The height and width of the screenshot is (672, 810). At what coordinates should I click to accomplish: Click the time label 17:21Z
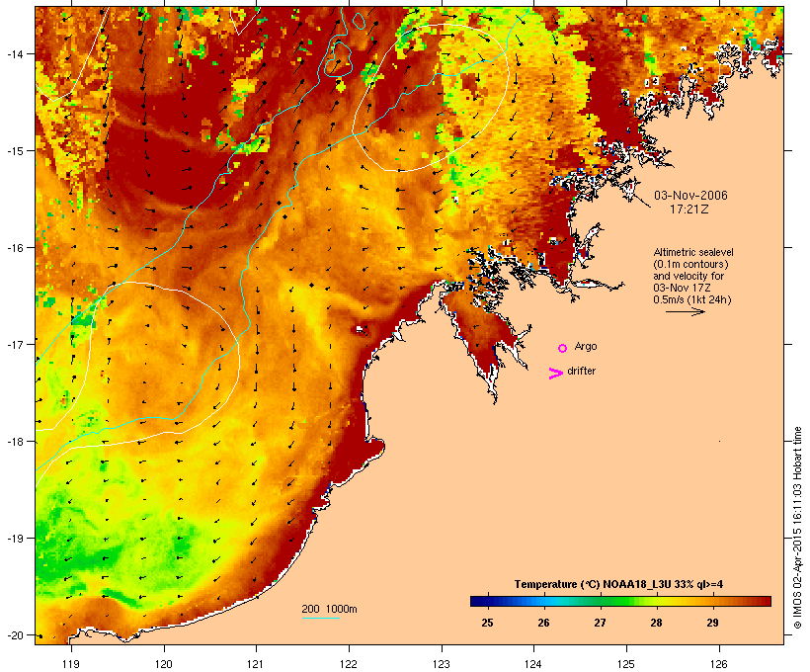(x=689, y=210)
